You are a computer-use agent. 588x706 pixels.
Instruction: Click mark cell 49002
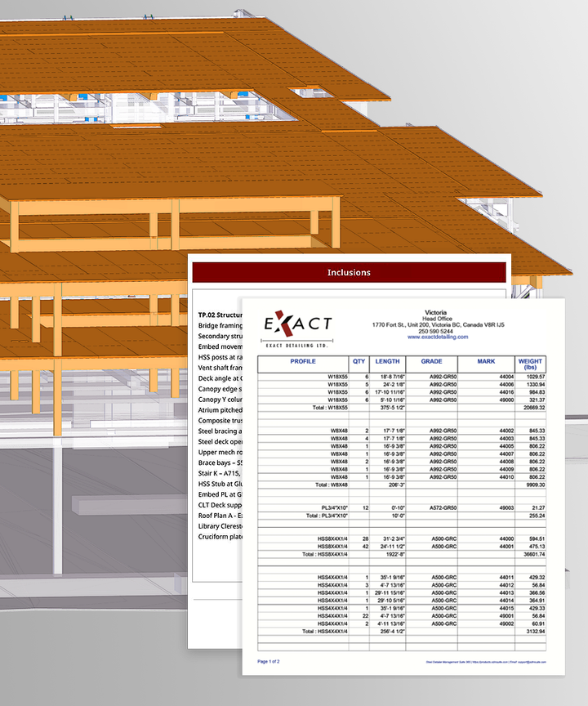pyautogui.click(x=506, y=624)
